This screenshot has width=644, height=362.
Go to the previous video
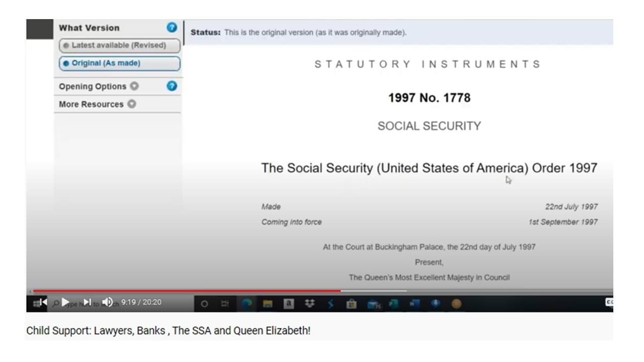click(44, 302)
